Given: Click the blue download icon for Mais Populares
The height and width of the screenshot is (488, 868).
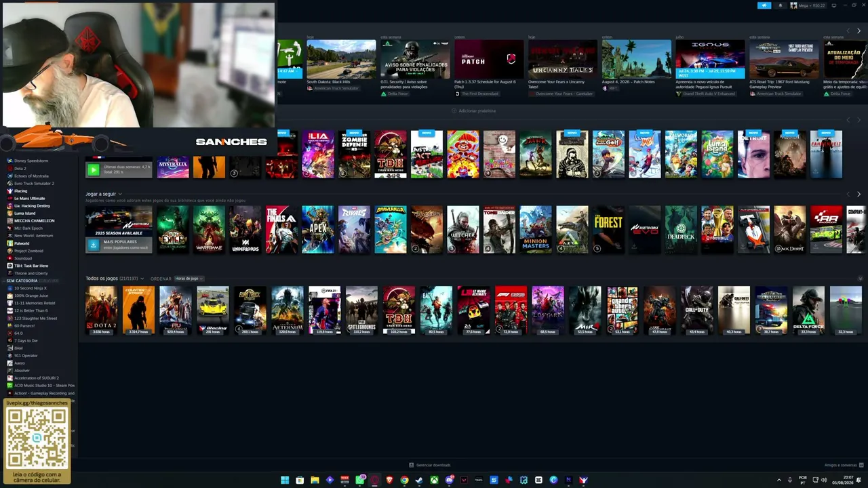Looking at the screenshot, I should [93, 245].
